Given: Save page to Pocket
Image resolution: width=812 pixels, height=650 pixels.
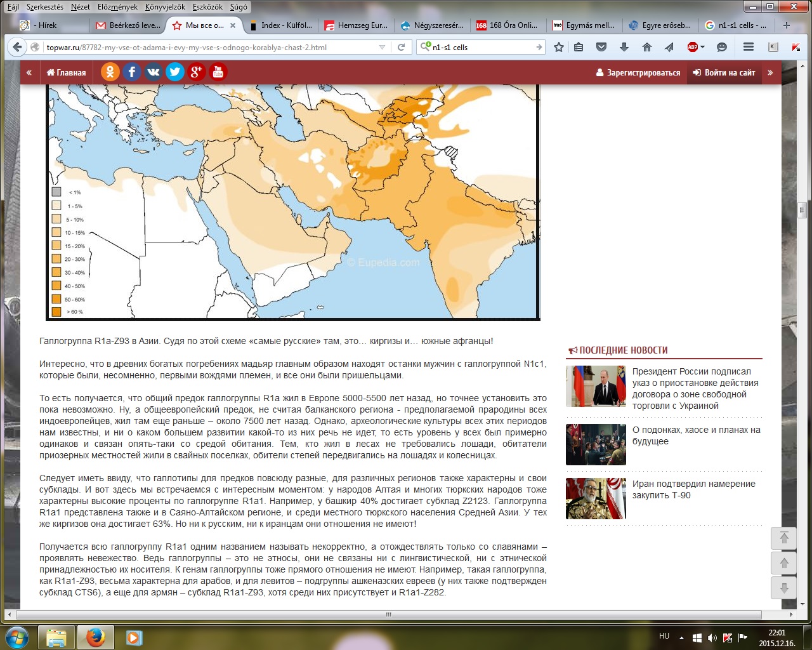Looking at the screenshot, I should click(x=601, y=47).
